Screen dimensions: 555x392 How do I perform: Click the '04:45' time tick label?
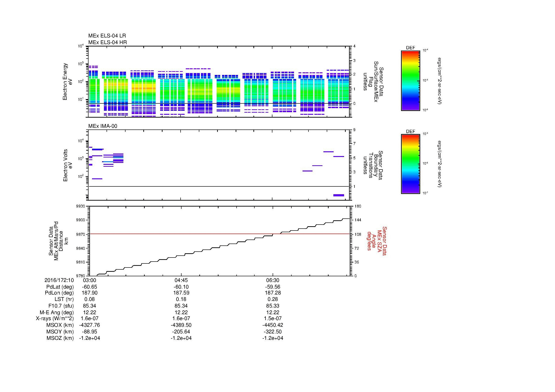(181, 280)
